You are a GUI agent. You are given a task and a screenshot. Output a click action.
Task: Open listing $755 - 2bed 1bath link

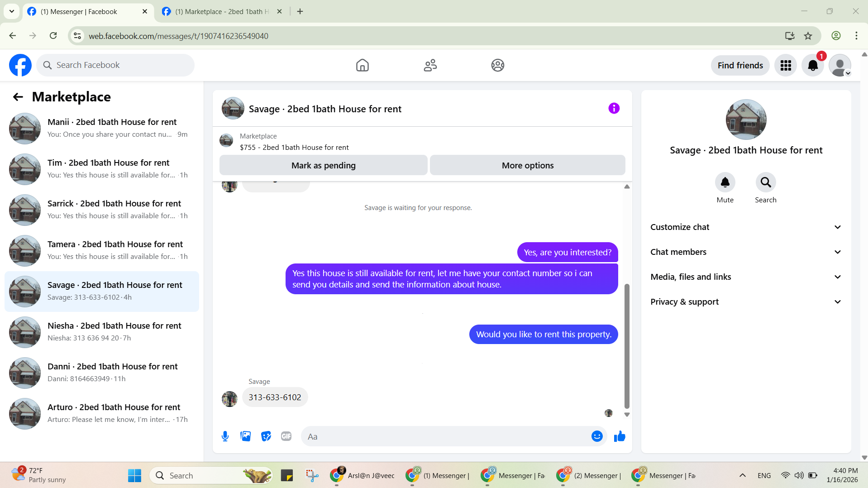pyautogui.click(x=294, y=148)
